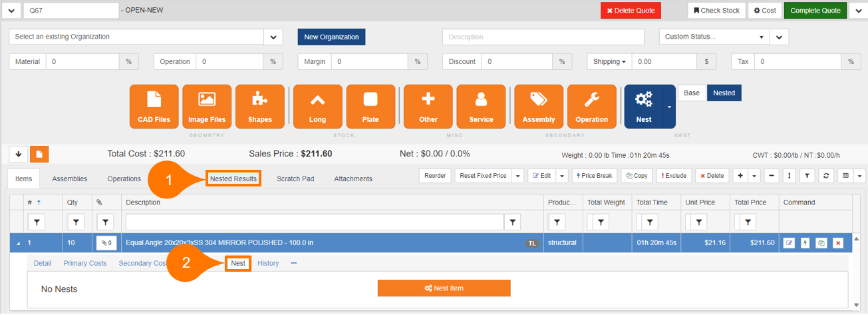868x315 pixels.
Task: Open the Shapes puzzle-piece tile
Action: click(259, 107)
